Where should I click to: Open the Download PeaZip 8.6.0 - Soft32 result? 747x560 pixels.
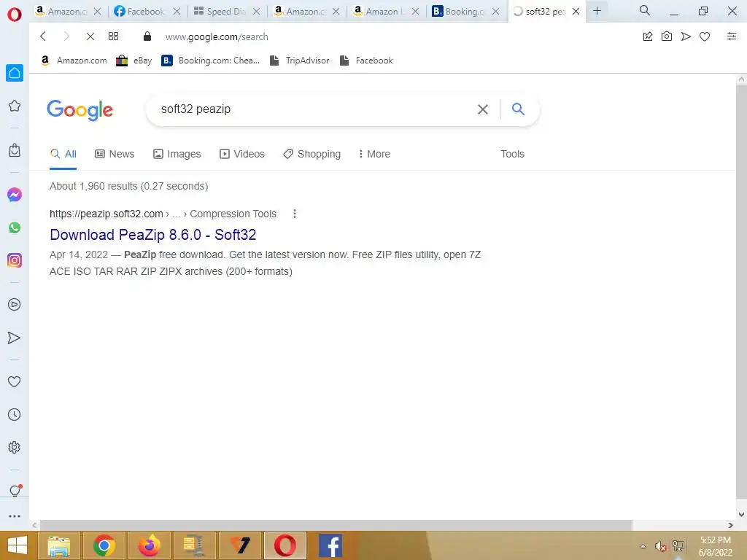pyautogui.click(x=153, y=235)
